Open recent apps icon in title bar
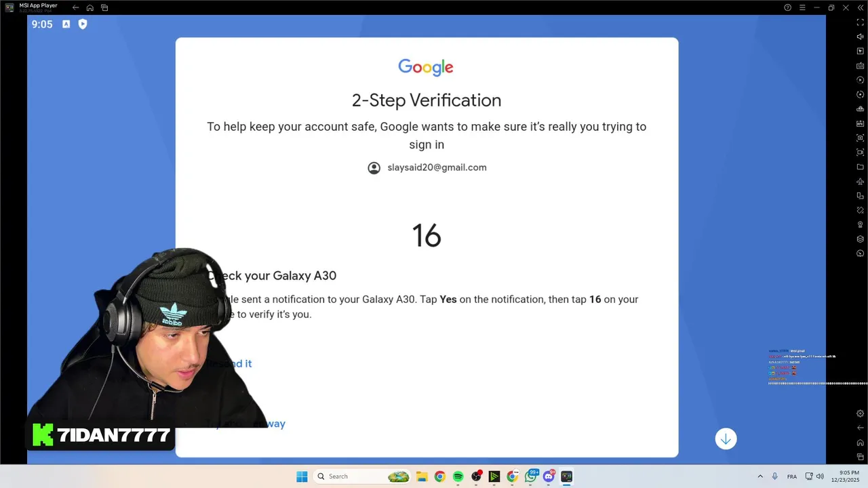This screenshot has height=488, width=868. (x=104, y=7)
